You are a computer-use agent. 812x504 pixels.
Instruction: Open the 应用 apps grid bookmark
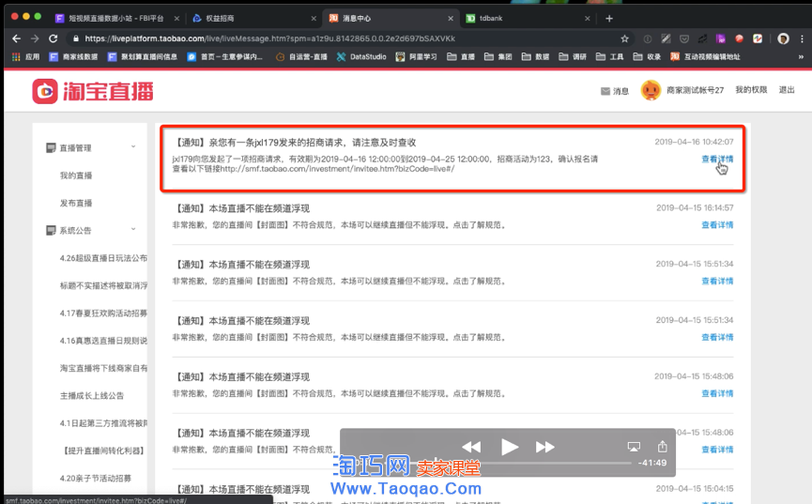26,56
